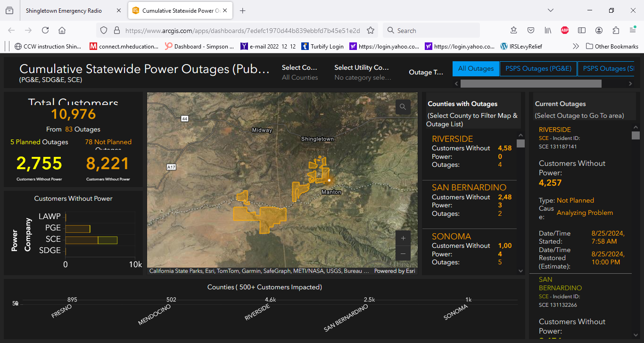
Task: Expand the Select County dropdown
Action: pyautogui.click(x=300, y=72)
